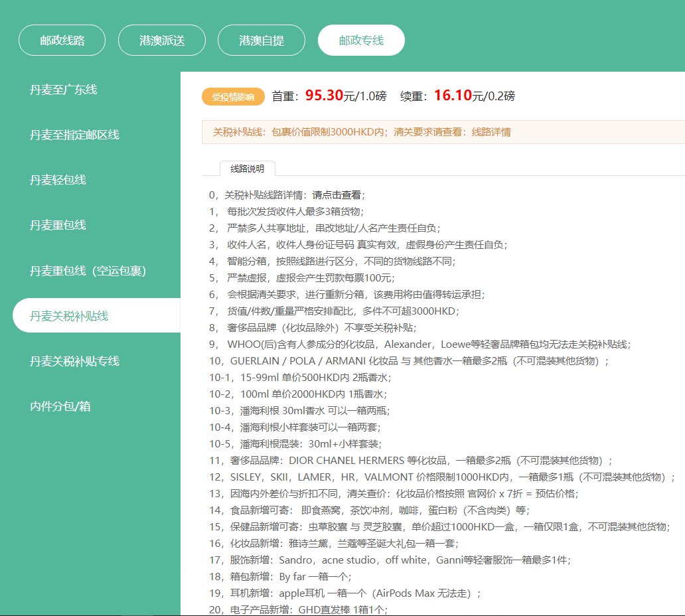Click rule 11 DIOR CHANEL HERMERS line
685x616 pixels.
(411, 461)
